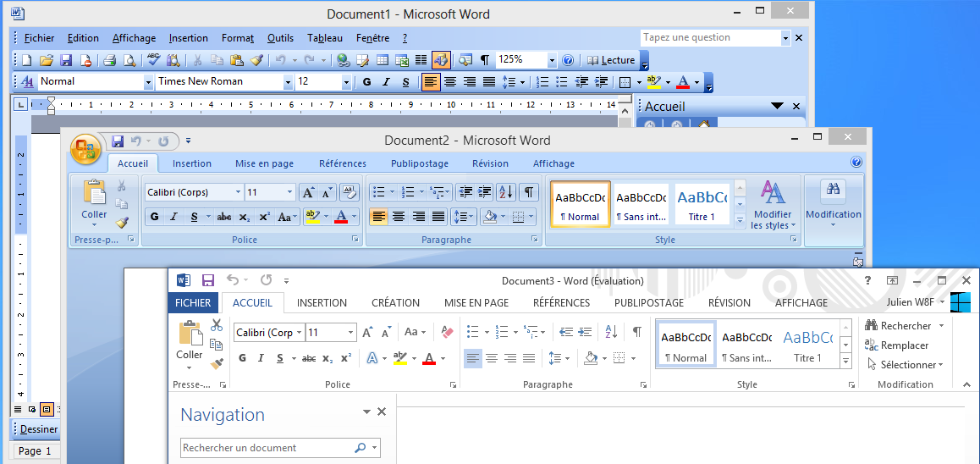Click the yellow highlight color in Document3 ribbon

400,358
